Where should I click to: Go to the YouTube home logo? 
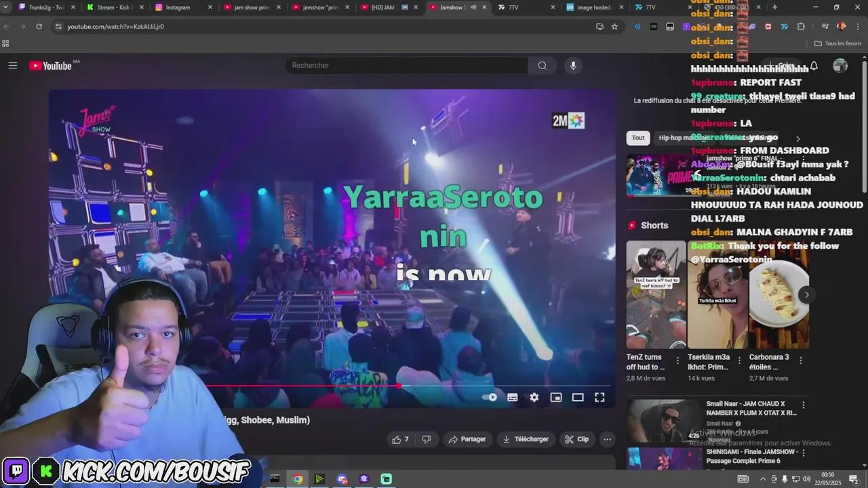coord(50,66)
